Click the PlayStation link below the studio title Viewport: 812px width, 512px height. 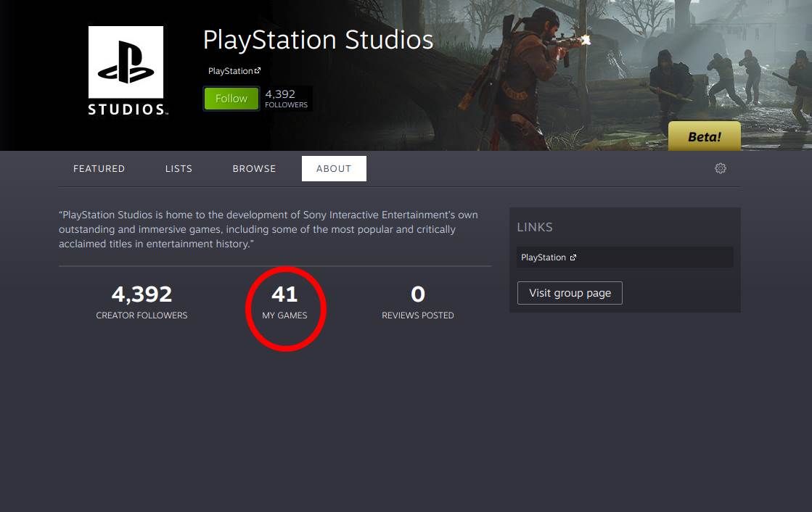click(x=231, y=70)
